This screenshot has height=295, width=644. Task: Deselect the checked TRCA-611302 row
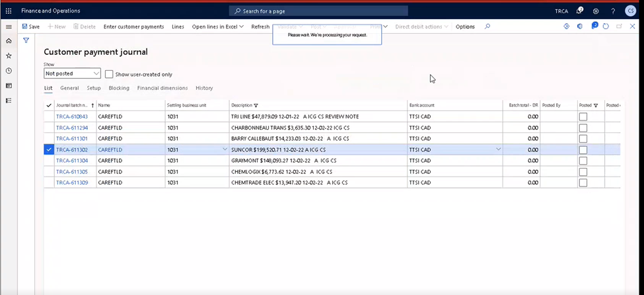click(x=49, y=149)
